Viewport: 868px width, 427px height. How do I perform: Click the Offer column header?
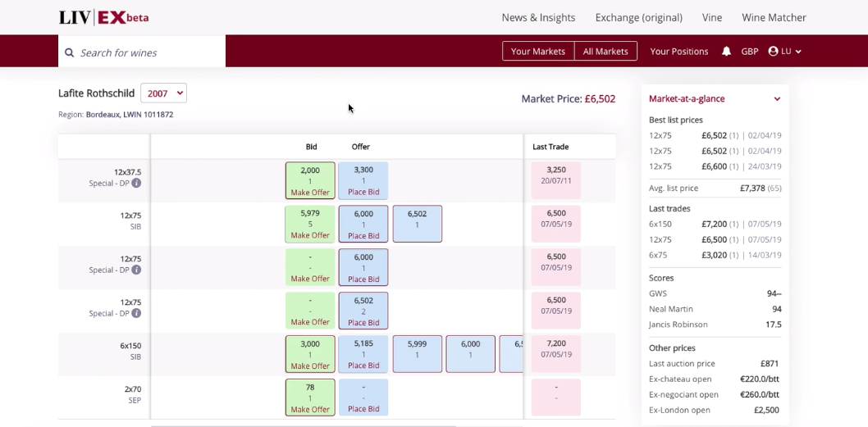tap(360, 147)
